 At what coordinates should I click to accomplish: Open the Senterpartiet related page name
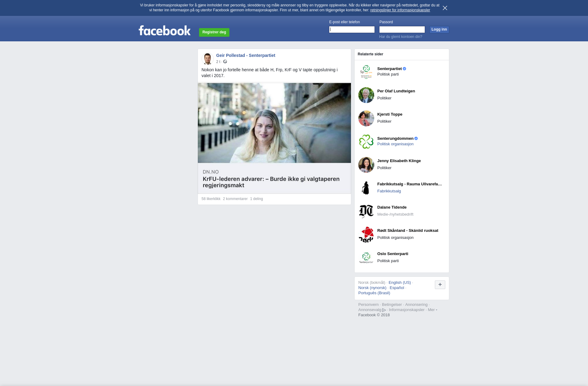pyautogui.click(x=390, y=69)
